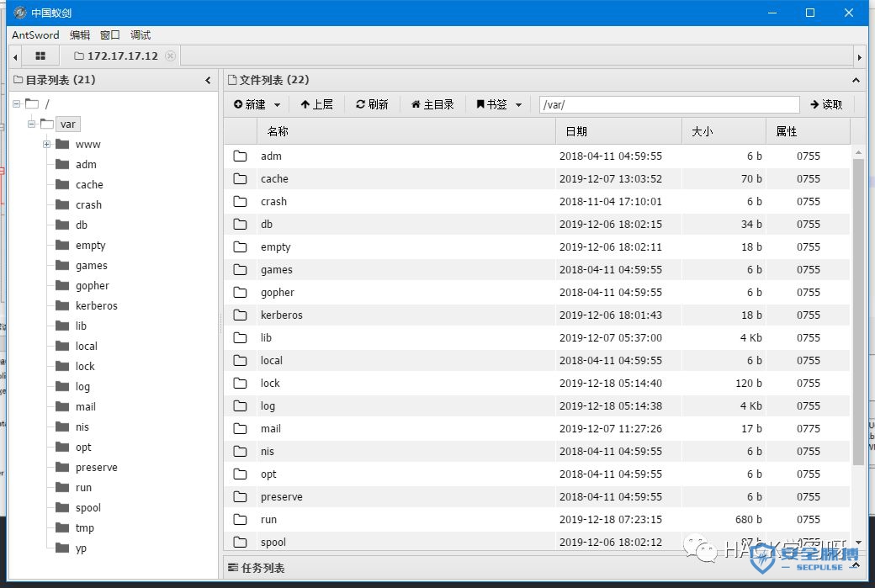Click date 2019-12-07 11:27:26 of mail
The width and height of the screenshot is (875, 588).
(x=611, y=428)
